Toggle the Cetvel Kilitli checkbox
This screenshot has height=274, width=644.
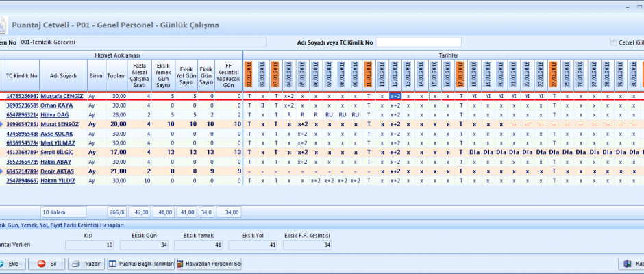pos(614,42)
